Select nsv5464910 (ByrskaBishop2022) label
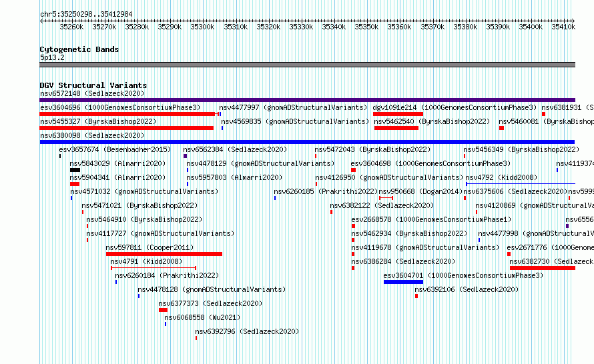 pos(144,219)
